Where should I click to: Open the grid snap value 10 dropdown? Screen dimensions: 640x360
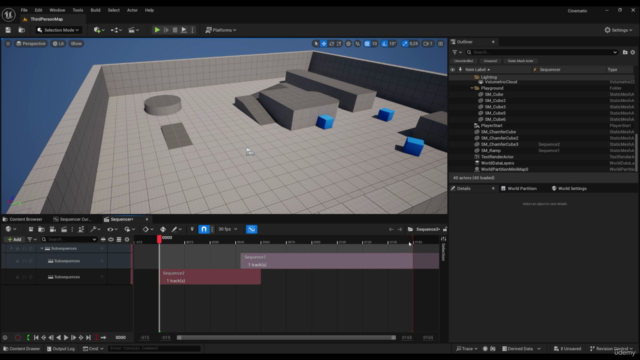[x=374, y=44]
